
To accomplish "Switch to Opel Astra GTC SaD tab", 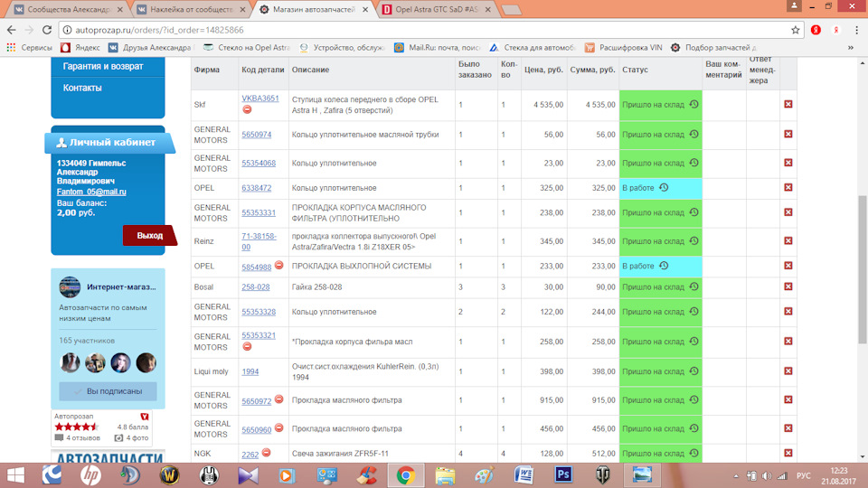I will (437, 9).
